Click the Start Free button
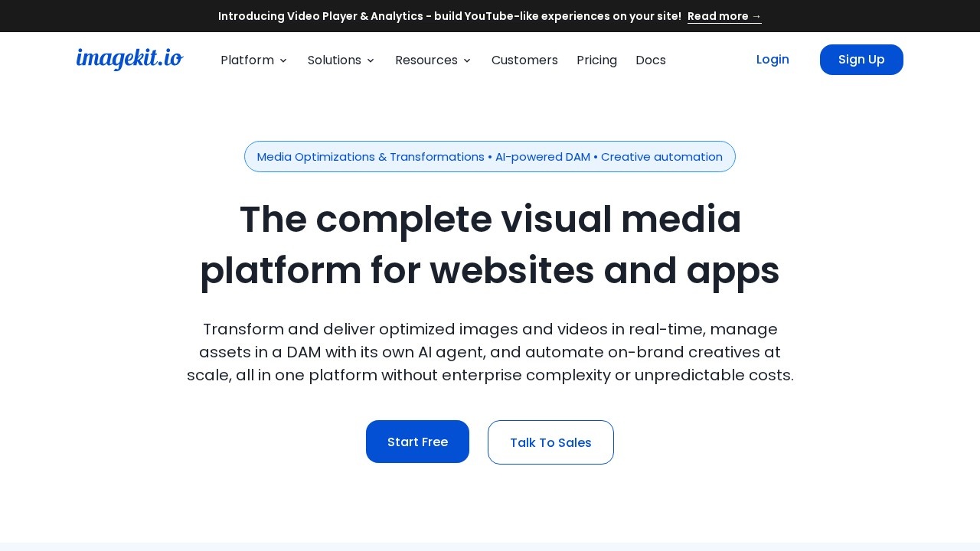Screen dimensions: 980x551 tap(417, 442)
